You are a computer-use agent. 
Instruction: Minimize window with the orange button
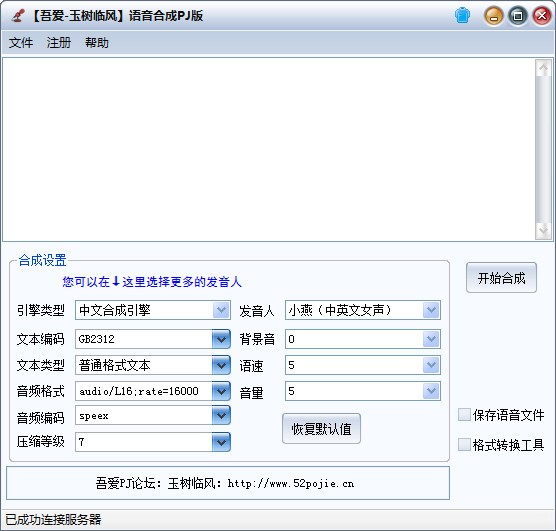click(x=494, y=16)
